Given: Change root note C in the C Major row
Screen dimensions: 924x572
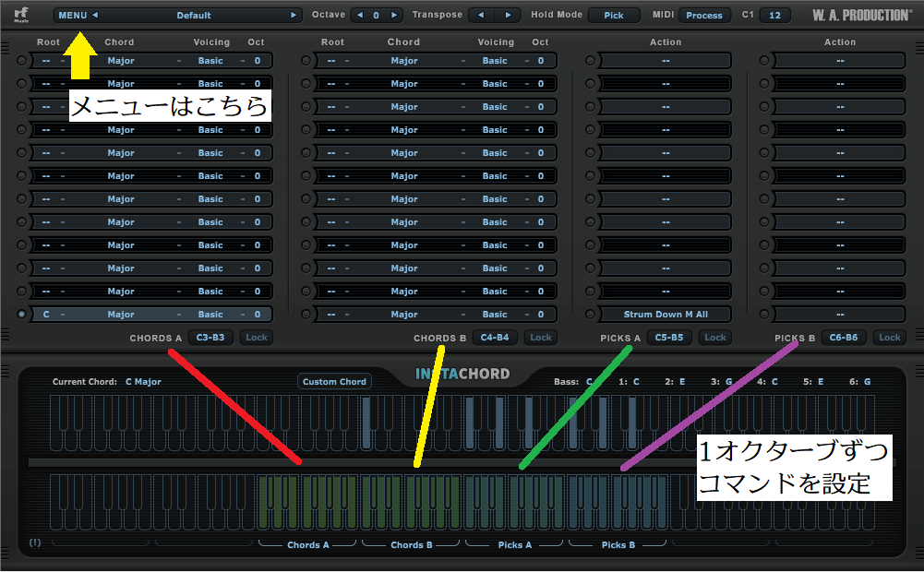Looking at the screenshot, I should click(x=46, y=315).
